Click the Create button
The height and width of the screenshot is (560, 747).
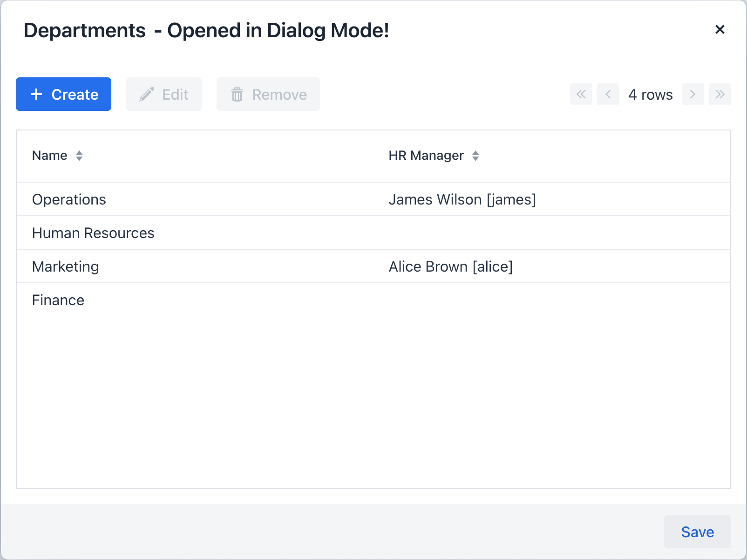coord(63,94)
